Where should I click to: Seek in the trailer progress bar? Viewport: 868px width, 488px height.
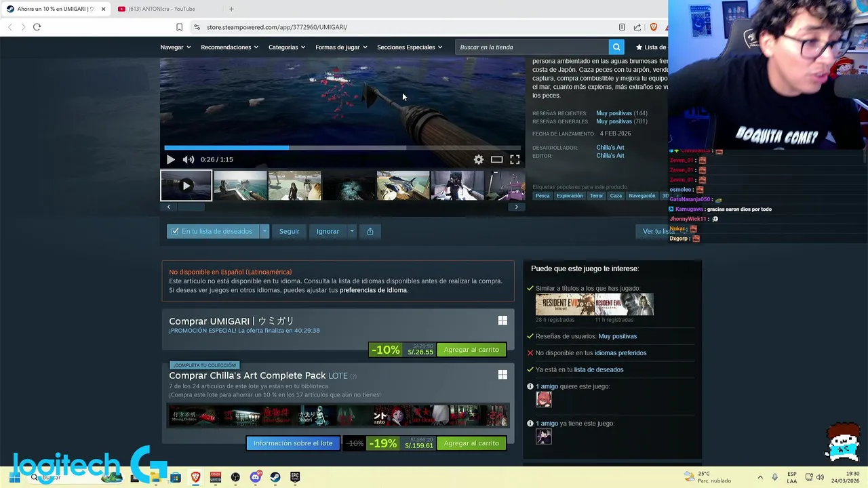pos(342,147)
